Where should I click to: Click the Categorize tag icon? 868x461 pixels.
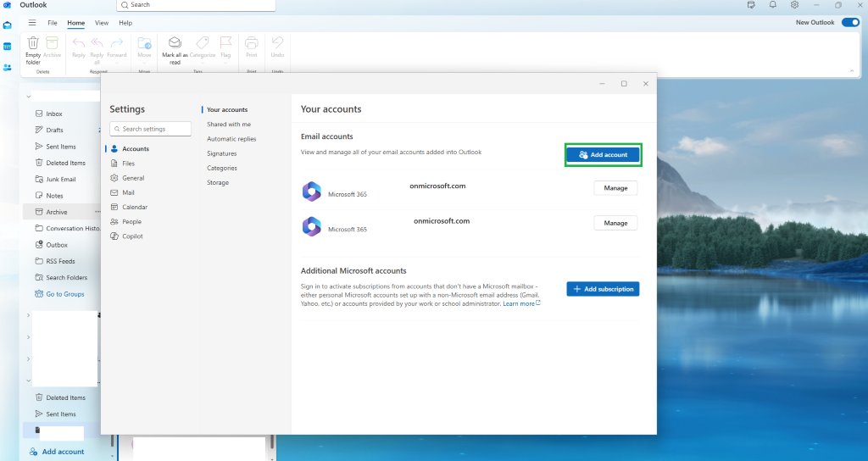click(x=203, y=43)
